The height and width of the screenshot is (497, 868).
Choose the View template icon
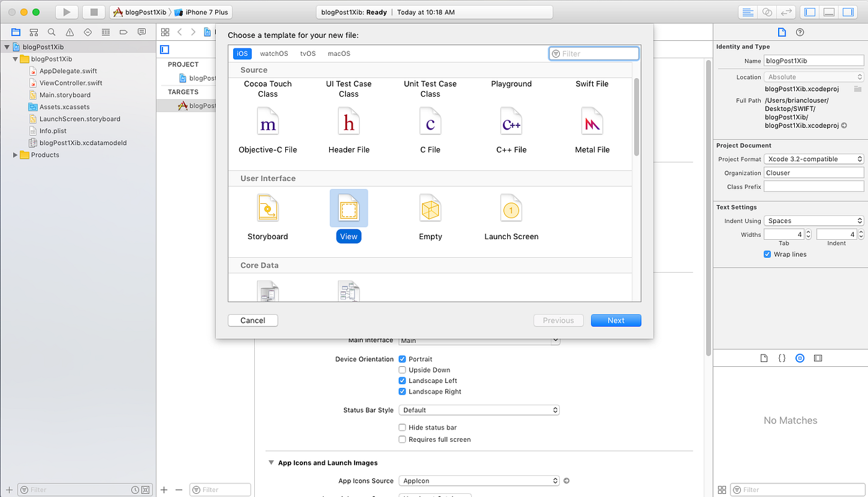point(348,208)
